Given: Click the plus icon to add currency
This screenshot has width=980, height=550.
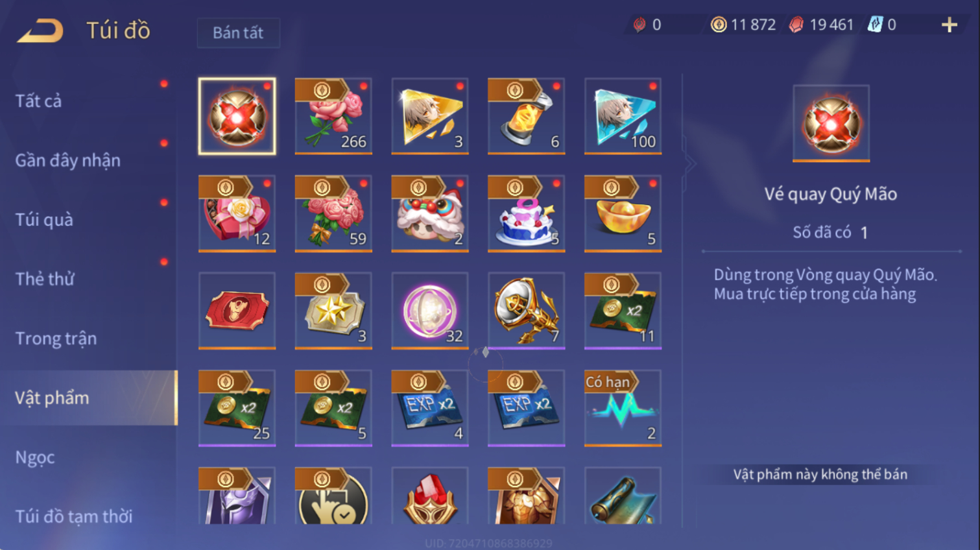Looking at the screenshot, I should coord(950,25).
